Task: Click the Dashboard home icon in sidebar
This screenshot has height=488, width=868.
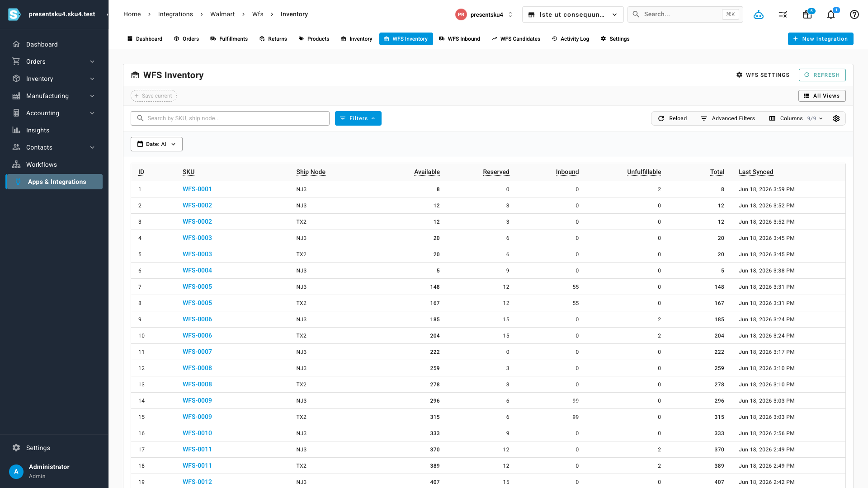Action: click(x=16, y=44)
